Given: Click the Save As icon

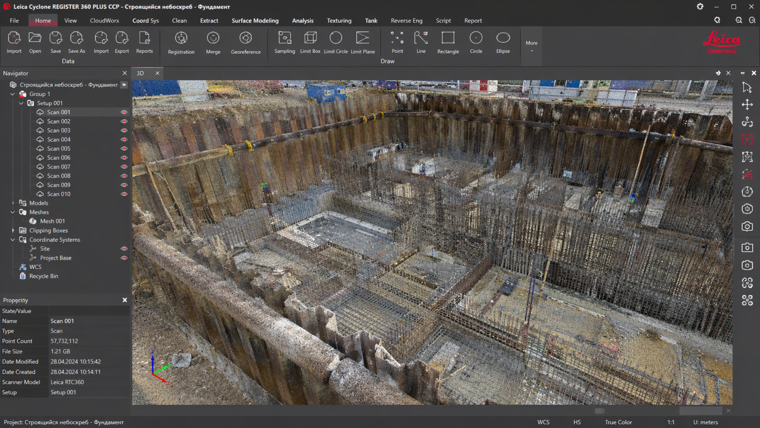Looking at the screenshot, I should [76, 38].
